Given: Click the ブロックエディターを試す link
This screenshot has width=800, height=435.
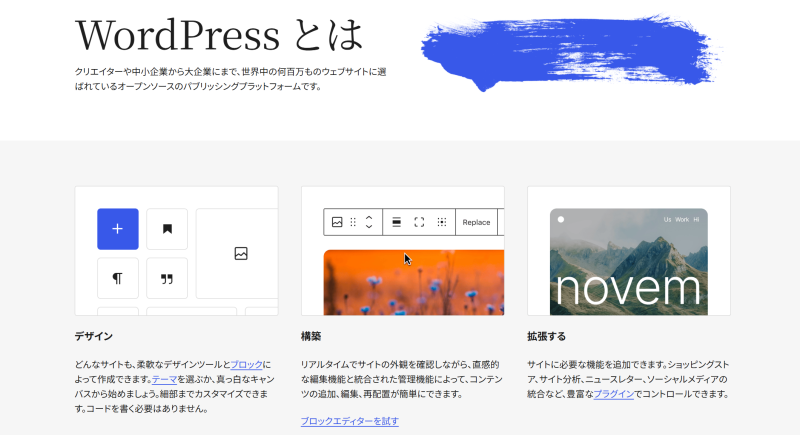Looking at the screenshot, I should pos(350,421).
